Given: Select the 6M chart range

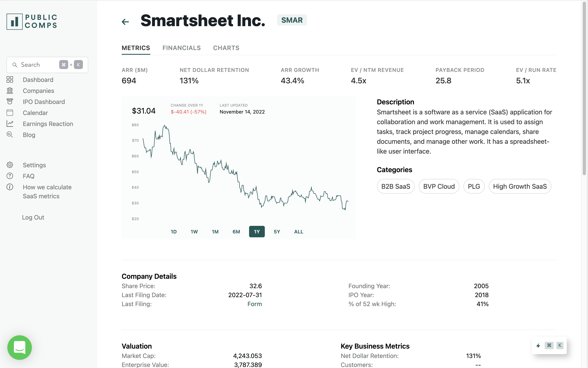Looking at the screenshot, I should point(236,232).
